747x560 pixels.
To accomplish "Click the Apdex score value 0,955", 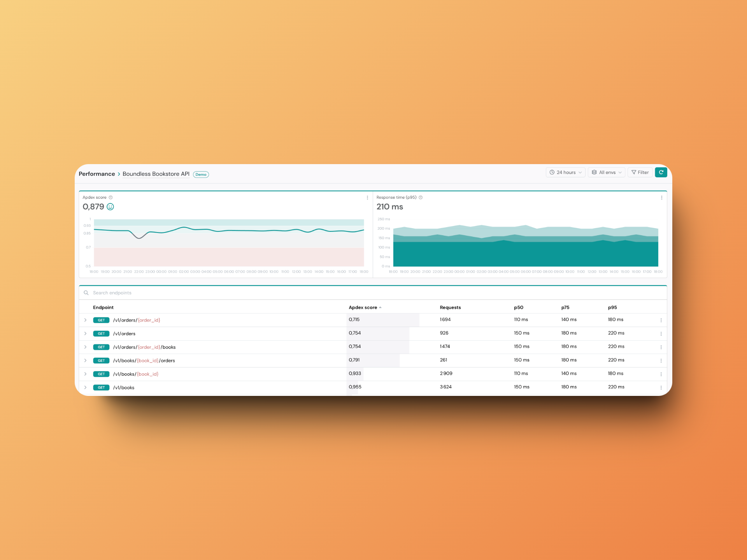I will pos(355,387).
